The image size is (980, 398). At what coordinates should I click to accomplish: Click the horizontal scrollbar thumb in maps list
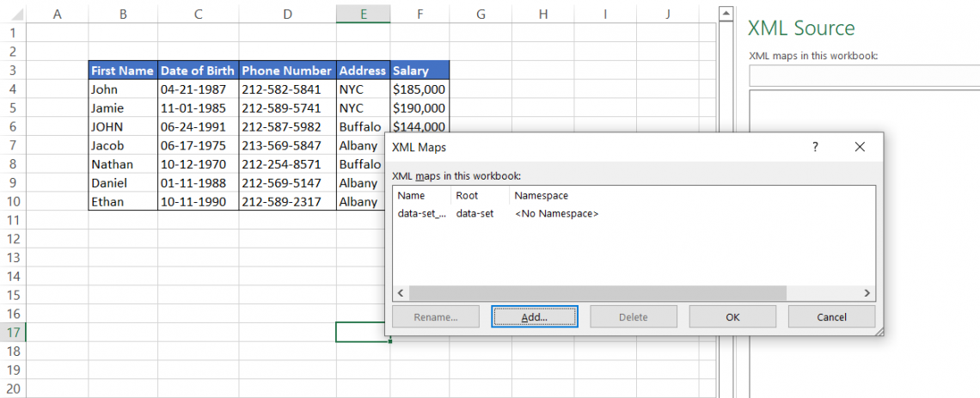(x=597, y=293)
